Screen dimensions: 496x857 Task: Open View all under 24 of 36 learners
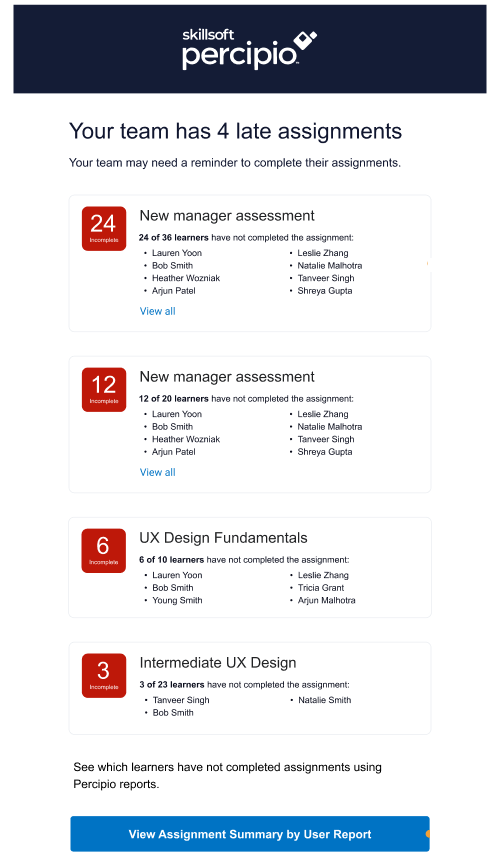point(157,311)
